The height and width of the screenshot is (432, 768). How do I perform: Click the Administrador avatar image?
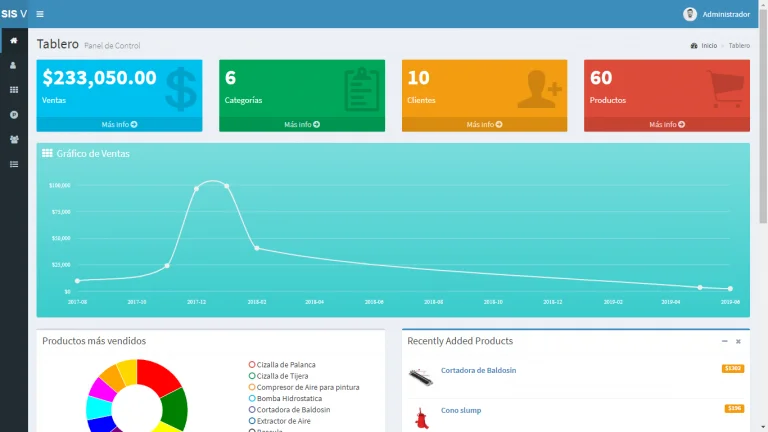pos(690,14)
